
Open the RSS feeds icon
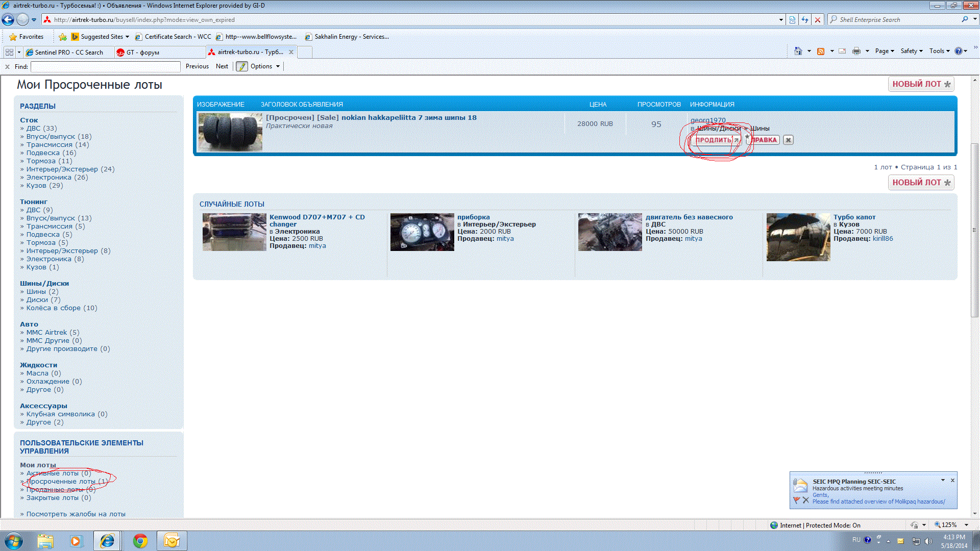[821, 51]
